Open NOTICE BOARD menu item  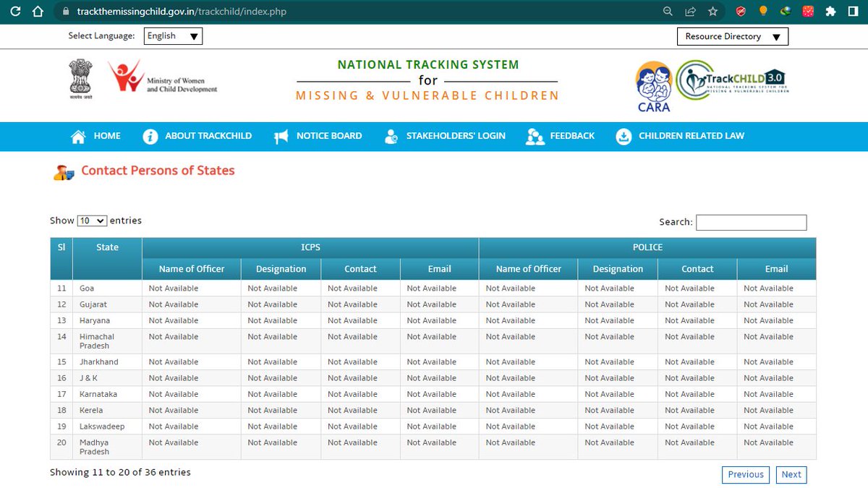329,136
